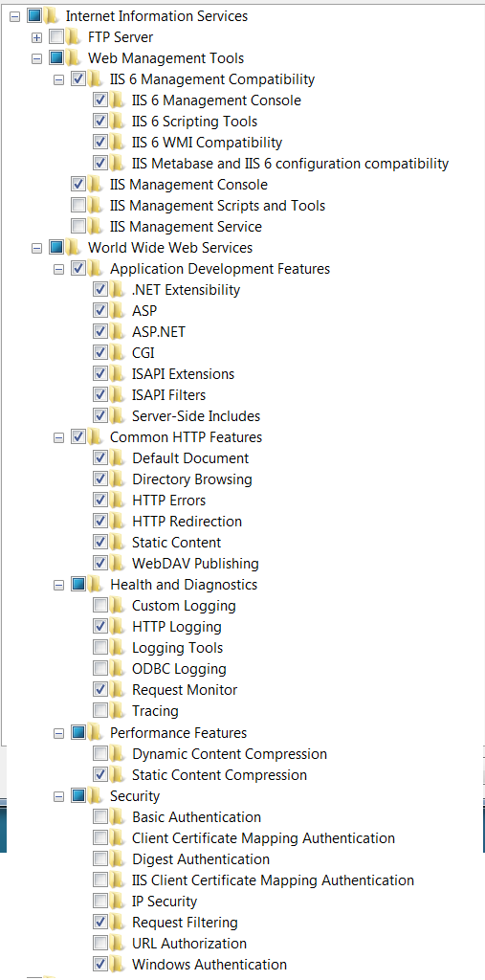
Task: Click the Security folder icon
Action: 96,795
